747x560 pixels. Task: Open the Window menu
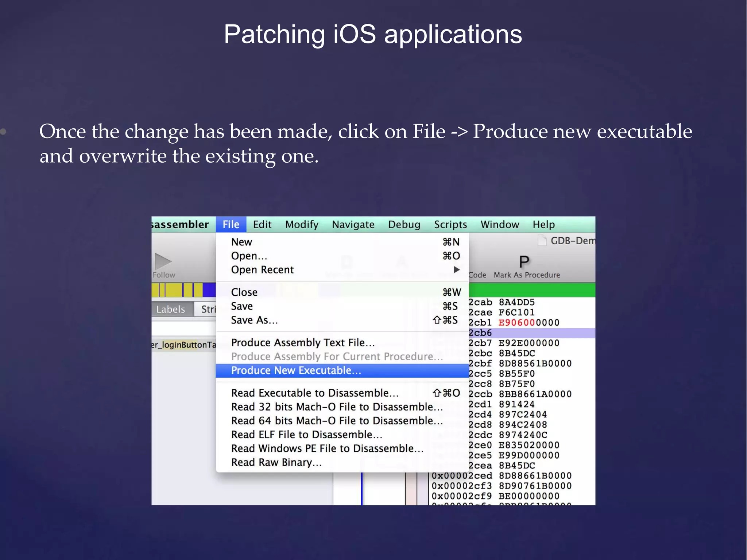(500, 224)
